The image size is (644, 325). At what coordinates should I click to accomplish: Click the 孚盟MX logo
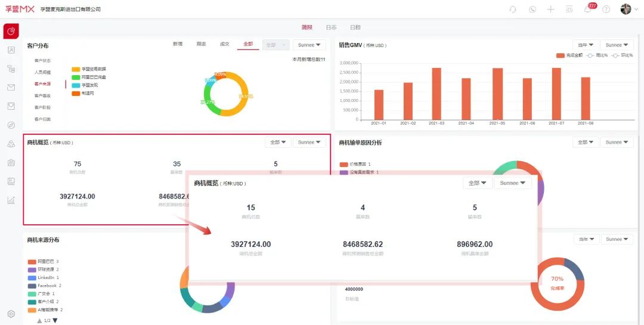pos(20,9)
